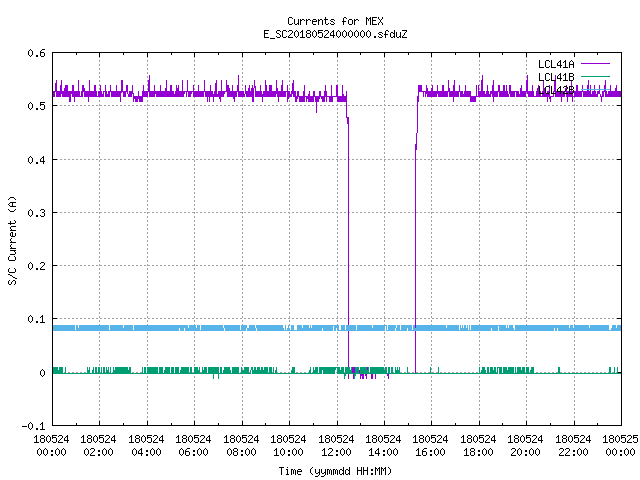Click the 0.2 y-axis tick label
Screen dimensions: 640x480
point(36,266)
